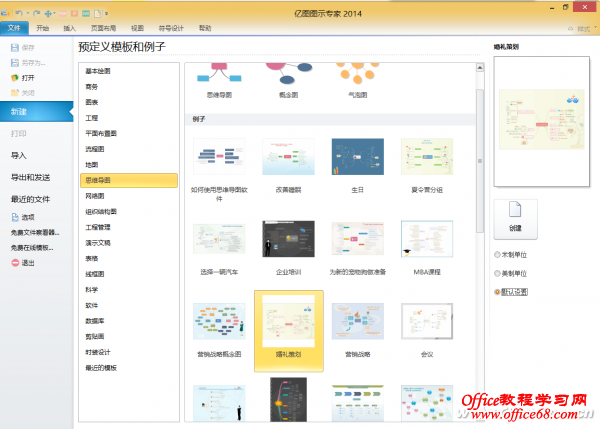
Task: Select the 商务 category
Action: coord(92,87)
